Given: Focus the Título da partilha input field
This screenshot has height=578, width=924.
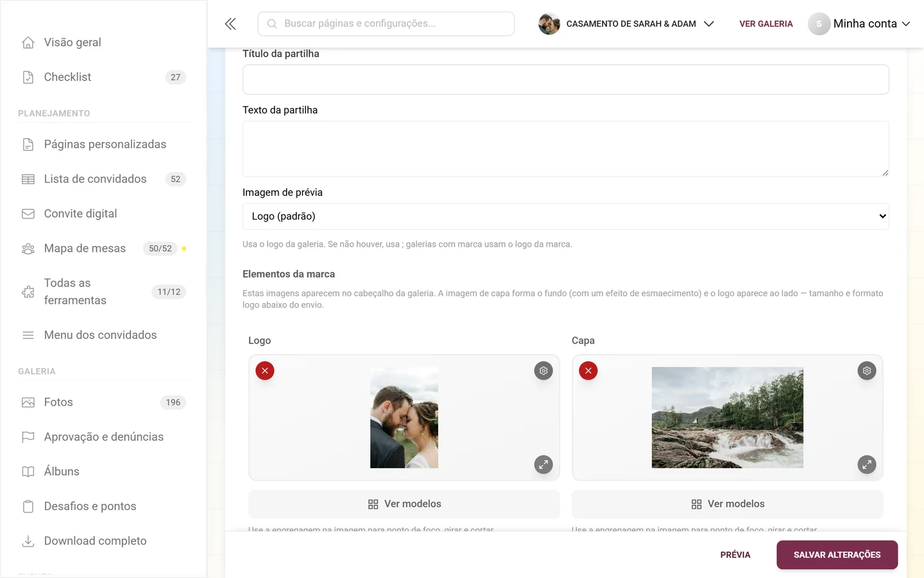Looking at the screenshot, I should pos(566,80).
